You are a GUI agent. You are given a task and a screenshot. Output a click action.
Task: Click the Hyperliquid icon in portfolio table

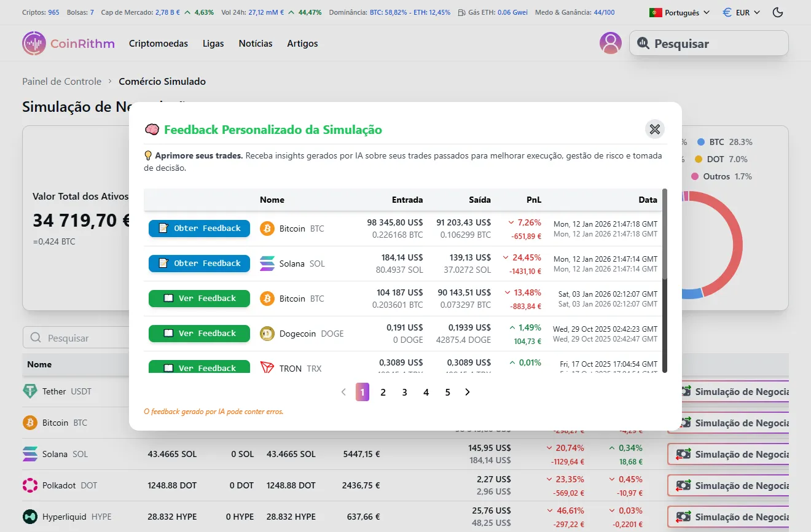click(x=31, y=516)
